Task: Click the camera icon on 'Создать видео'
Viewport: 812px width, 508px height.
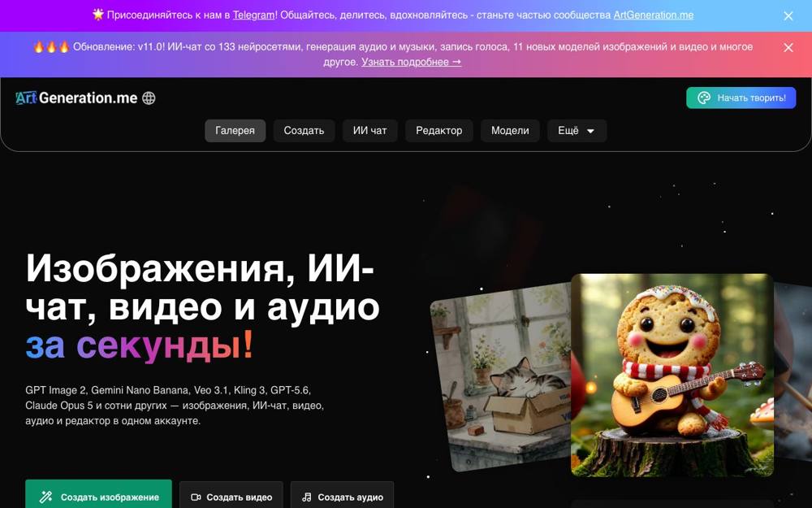Action: coord(196,497)
